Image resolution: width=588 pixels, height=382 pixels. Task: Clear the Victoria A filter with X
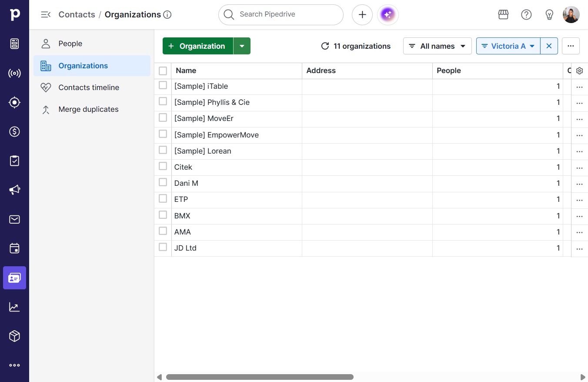pos(549,46)
